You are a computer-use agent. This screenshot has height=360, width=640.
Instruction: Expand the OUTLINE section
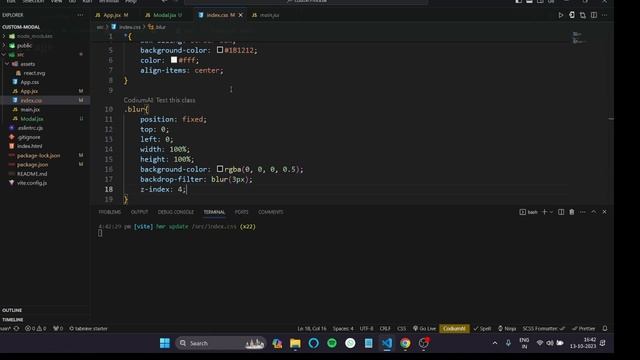[12, 310]
